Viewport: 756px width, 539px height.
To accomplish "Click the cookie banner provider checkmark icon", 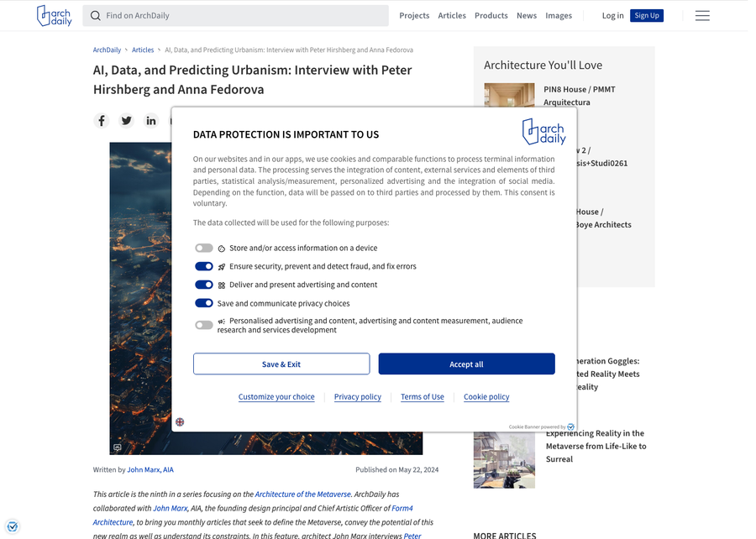I will click(571, 426).
